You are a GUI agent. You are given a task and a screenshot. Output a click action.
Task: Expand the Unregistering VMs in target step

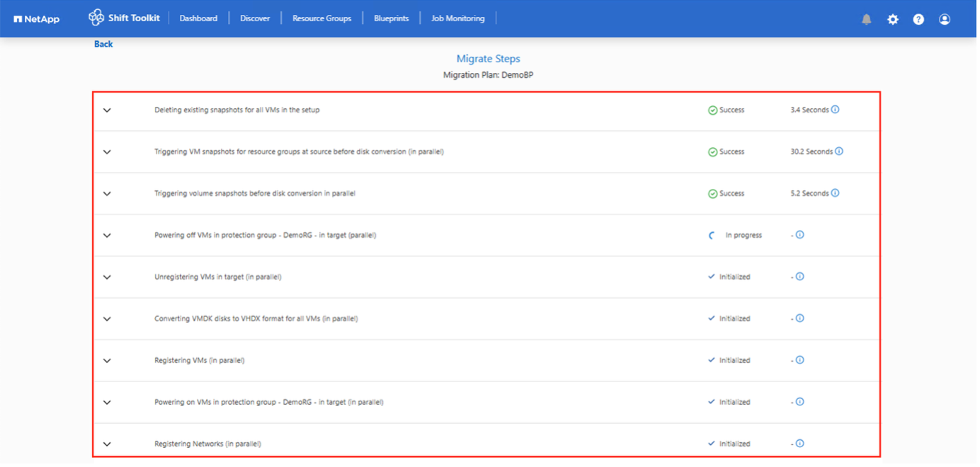pyautogui.click(x=107, y=277)
